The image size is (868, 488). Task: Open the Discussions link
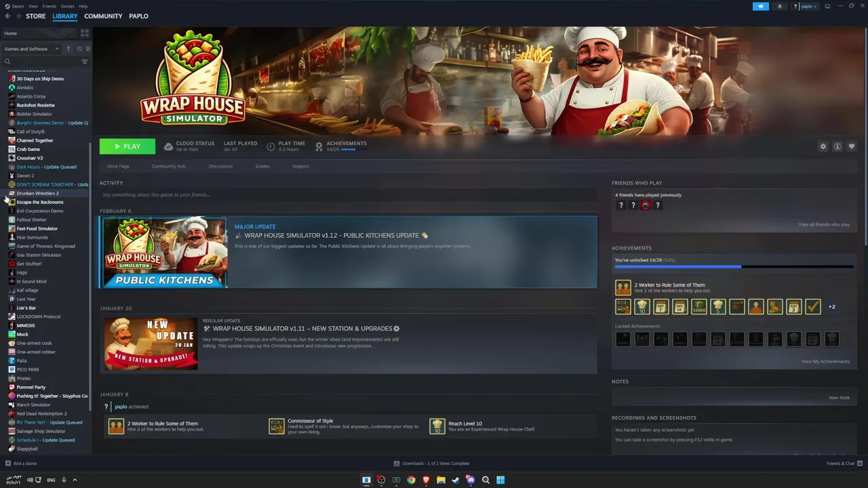[220, 166]
